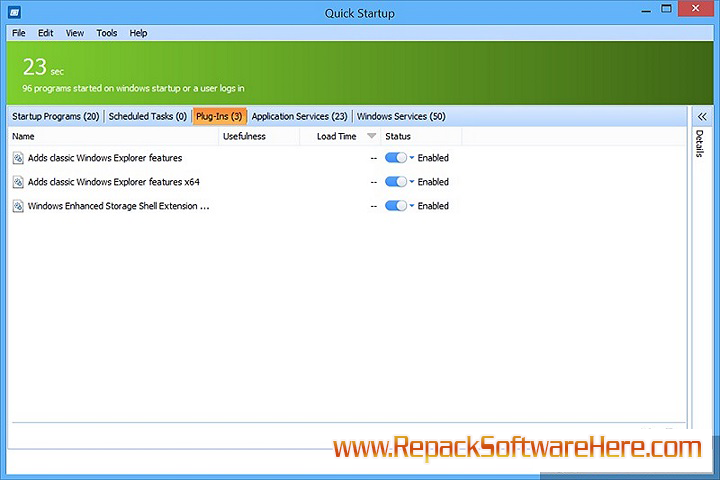Select the Plug-Ins (3) tab
The width and height of the screenshot is (720, 480).
point(219,116)
